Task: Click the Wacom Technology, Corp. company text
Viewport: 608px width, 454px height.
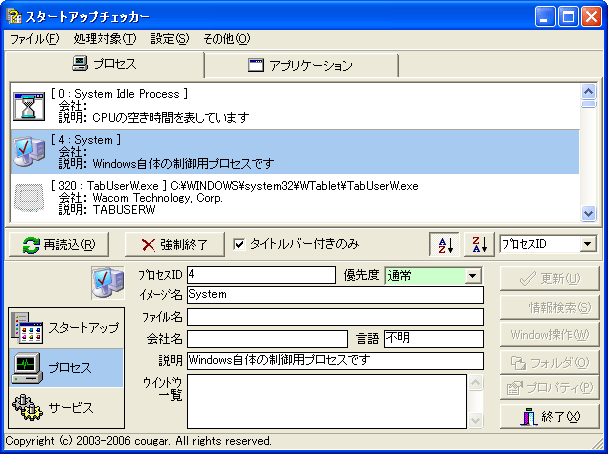Action: (x=157, y=198)
